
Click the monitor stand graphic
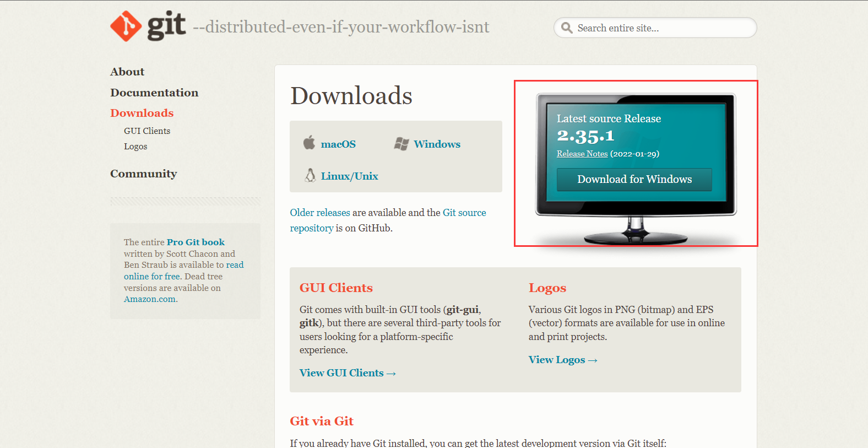click(636, 230)
